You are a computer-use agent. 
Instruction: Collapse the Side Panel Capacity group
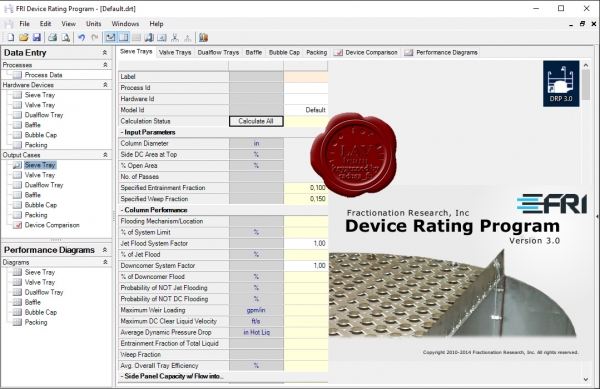tap(122, 376)
